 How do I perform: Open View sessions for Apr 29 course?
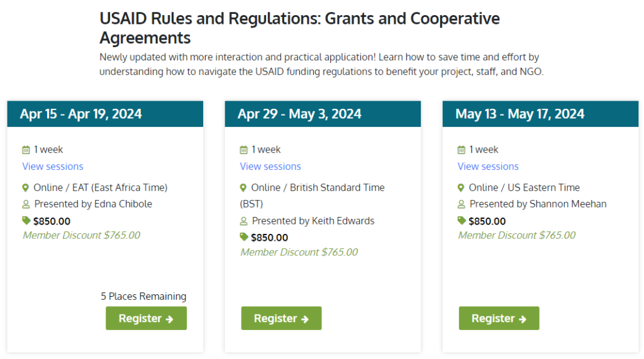(270, 167)
